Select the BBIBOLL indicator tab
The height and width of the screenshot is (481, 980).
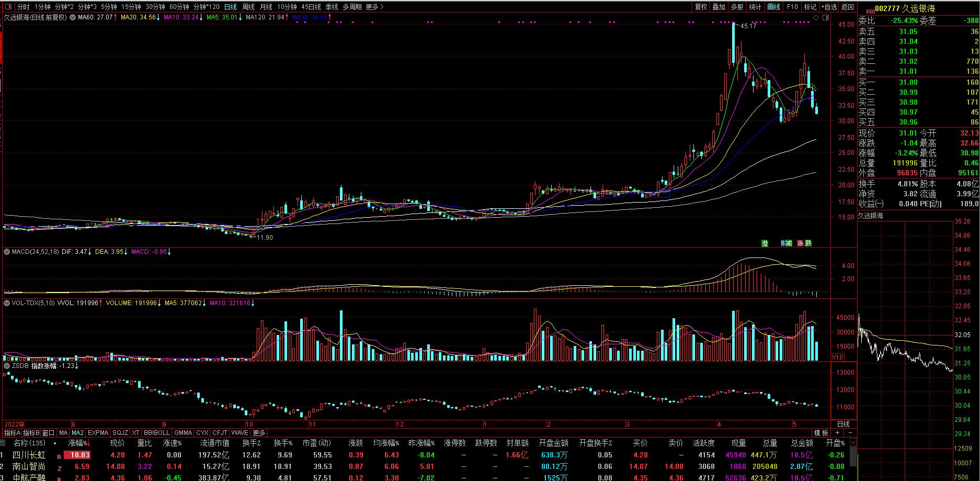pyautogui.click(x=157, y=433)
